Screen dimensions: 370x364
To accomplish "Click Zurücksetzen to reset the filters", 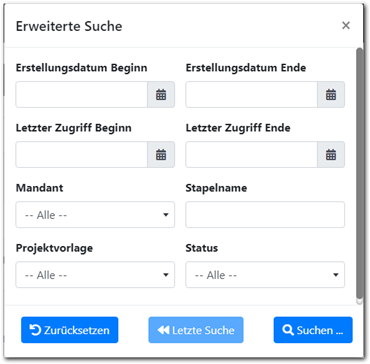I will (x=70, y=330).
